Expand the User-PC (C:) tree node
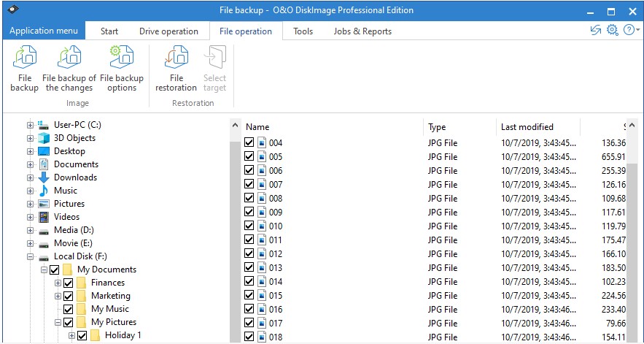Image resolution: width=644 pixels, height=344 pixels. pos(30,125)
